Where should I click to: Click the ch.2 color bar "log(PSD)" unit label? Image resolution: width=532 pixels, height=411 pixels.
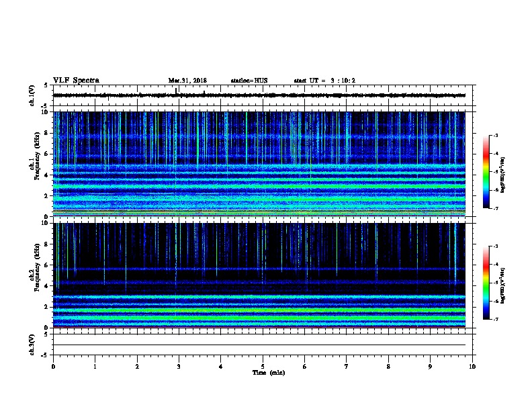tap(503, 285)
